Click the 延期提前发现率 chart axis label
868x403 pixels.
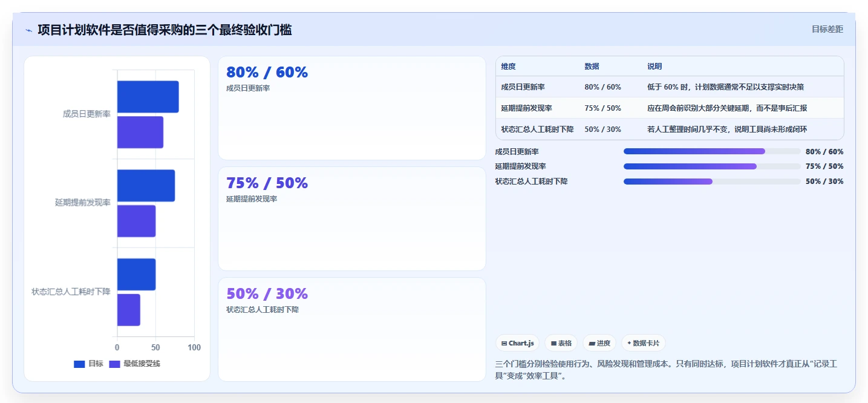click(83, 203)
